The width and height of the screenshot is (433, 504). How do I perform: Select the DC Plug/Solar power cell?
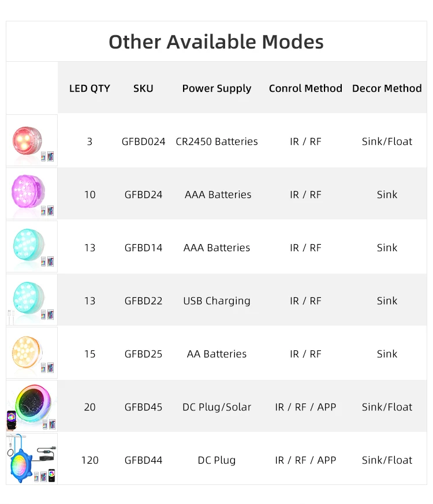tap(216, 407)
